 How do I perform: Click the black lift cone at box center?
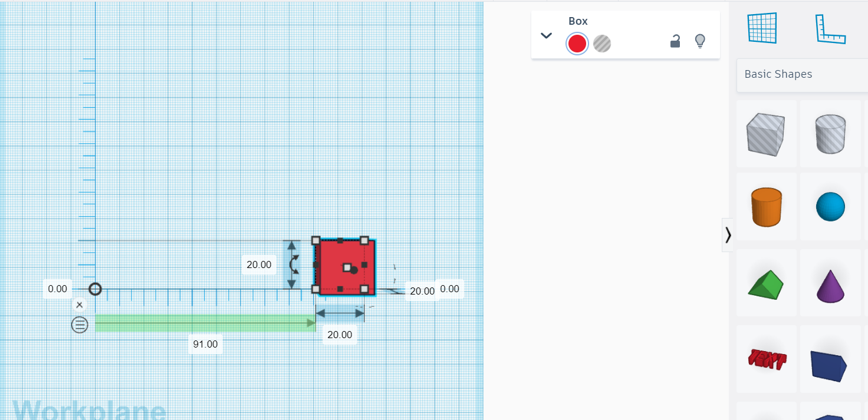coord(354,270)
